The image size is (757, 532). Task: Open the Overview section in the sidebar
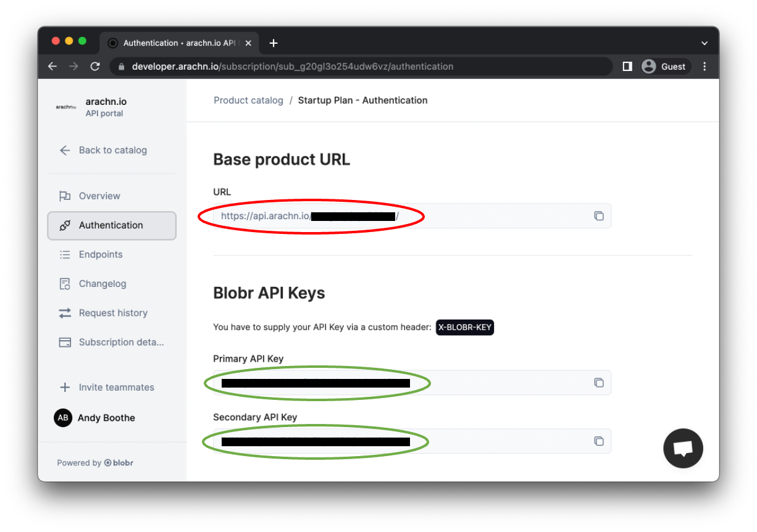tap(99, 196)
